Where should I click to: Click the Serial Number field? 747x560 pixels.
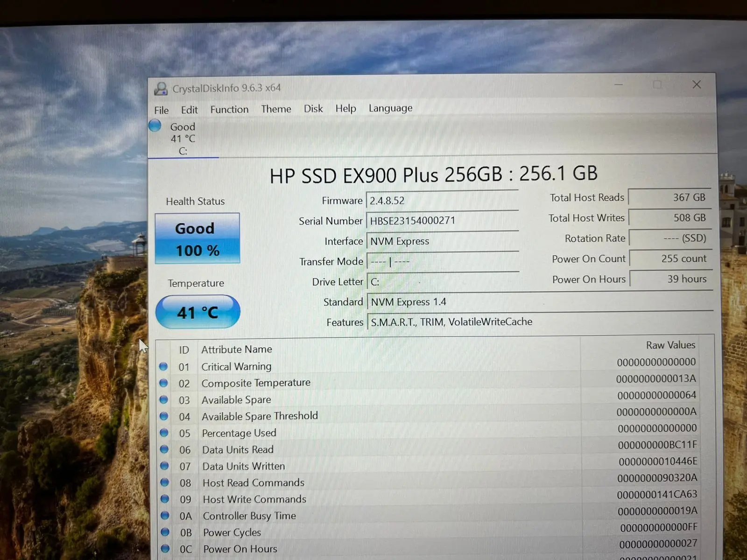[442, 220]
